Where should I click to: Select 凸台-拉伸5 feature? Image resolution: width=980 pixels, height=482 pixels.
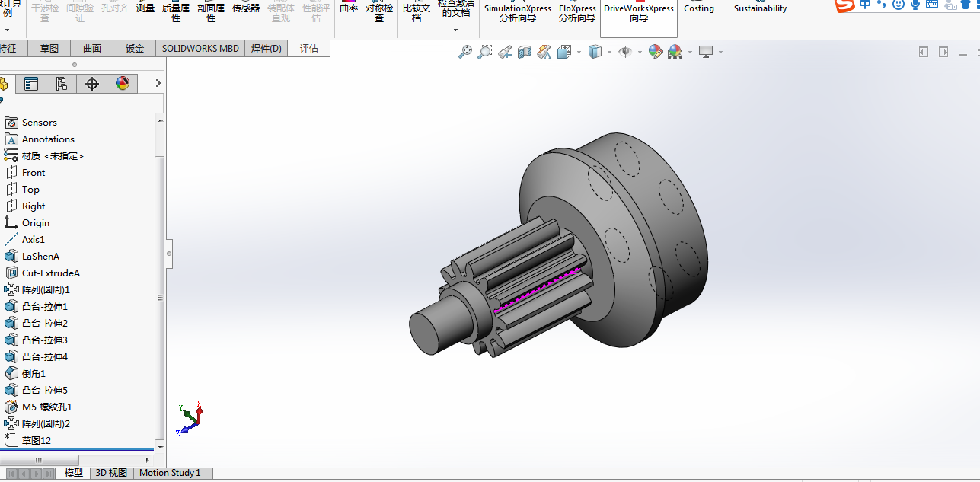point(44,391)
